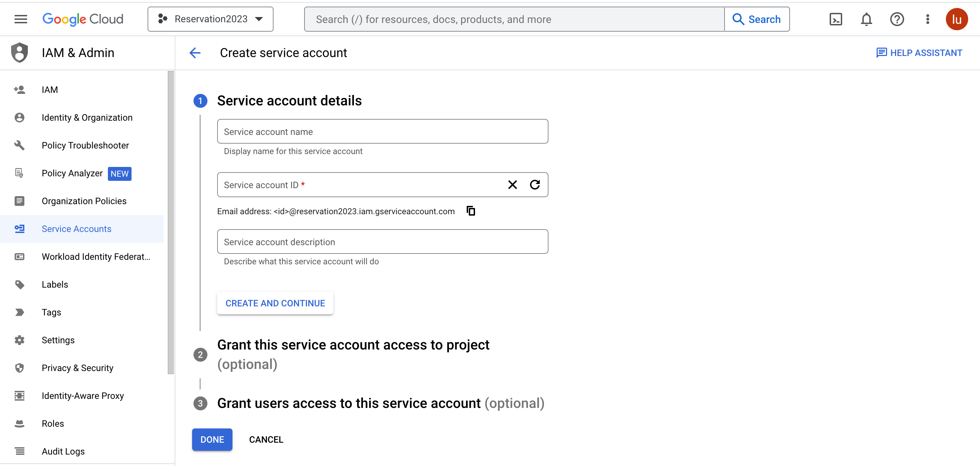The width and height of the screenshot is (980, 466).
Task: Click the Service account name field
Action: pos(382,131)
